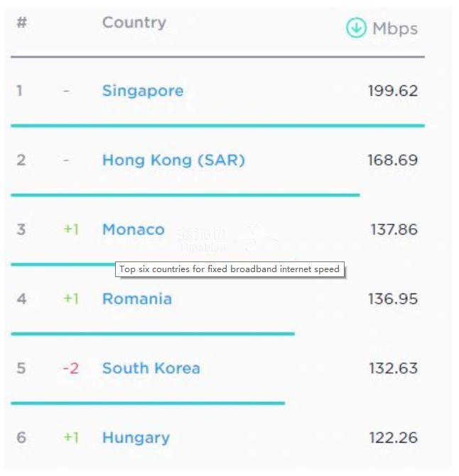
Task: Click the download arrow icon beside Mbps
Action: 356,28
